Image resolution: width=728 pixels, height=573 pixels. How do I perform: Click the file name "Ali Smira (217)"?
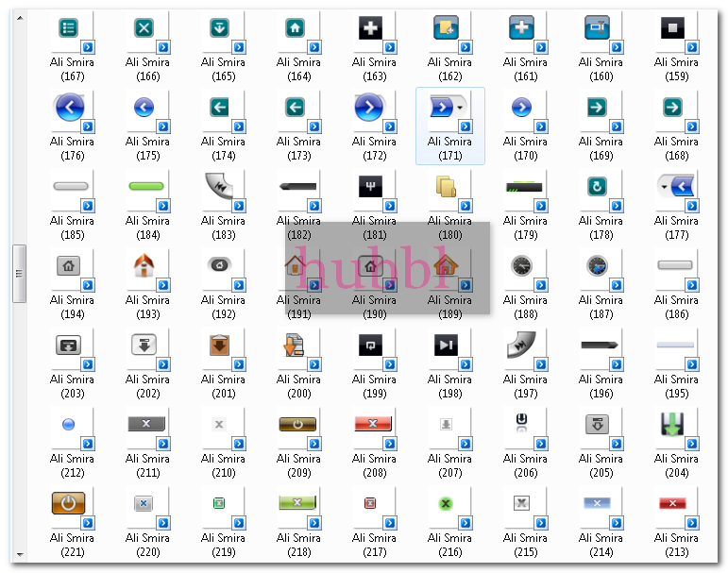[x=374, y=545]
